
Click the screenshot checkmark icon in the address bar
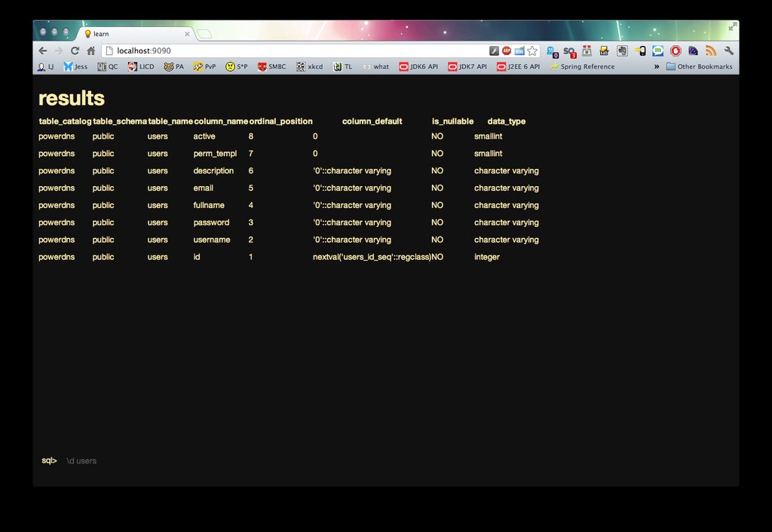[x=519, y=50]
